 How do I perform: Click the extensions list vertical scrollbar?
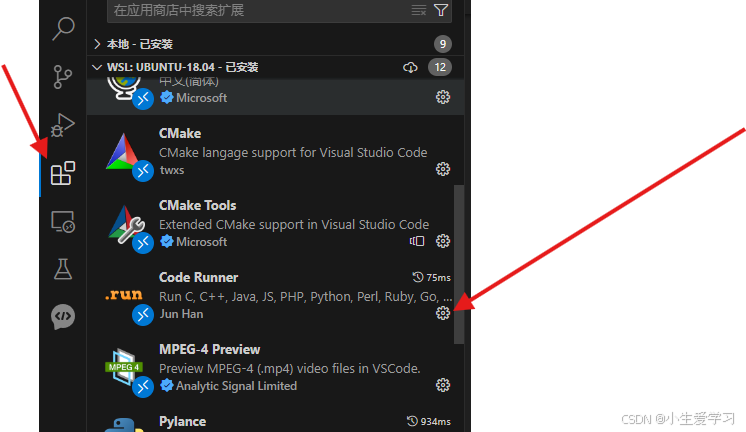coord(459,264)
